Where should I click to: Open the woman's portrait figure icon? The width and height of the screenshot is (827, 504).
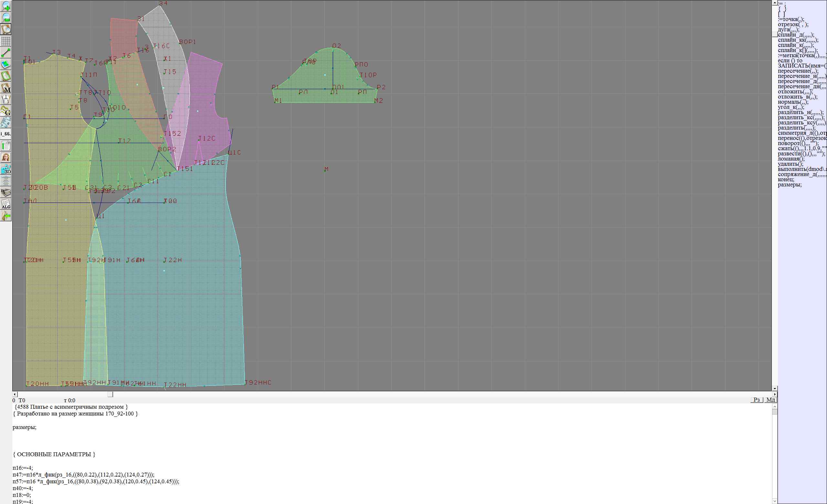click(x=6, y=157)
